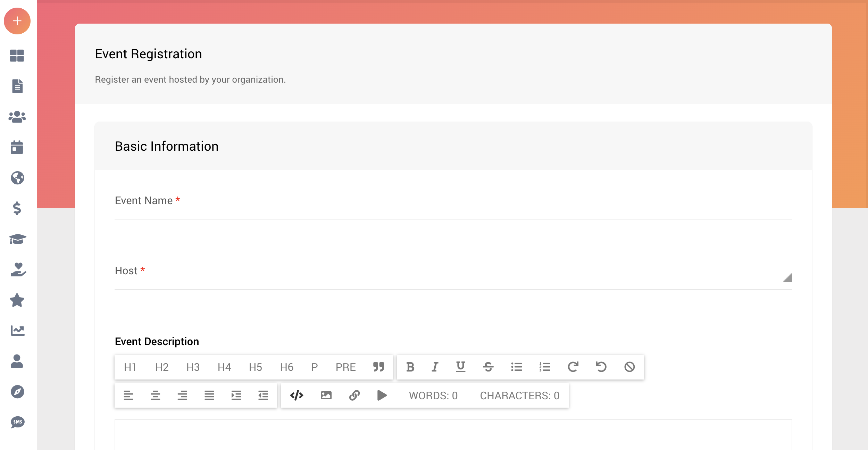Insert an image into description
868x450 pixels.
326,395
